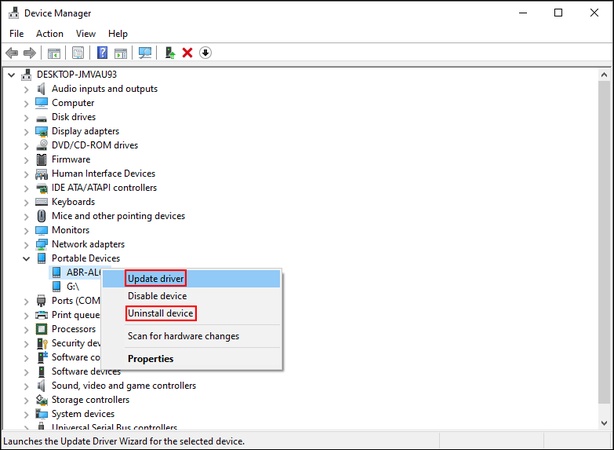This screenshot has height=450, width=614.
Task: Choose Update driver in context menu
Action: pyautogui.click(x=156, y=278)
